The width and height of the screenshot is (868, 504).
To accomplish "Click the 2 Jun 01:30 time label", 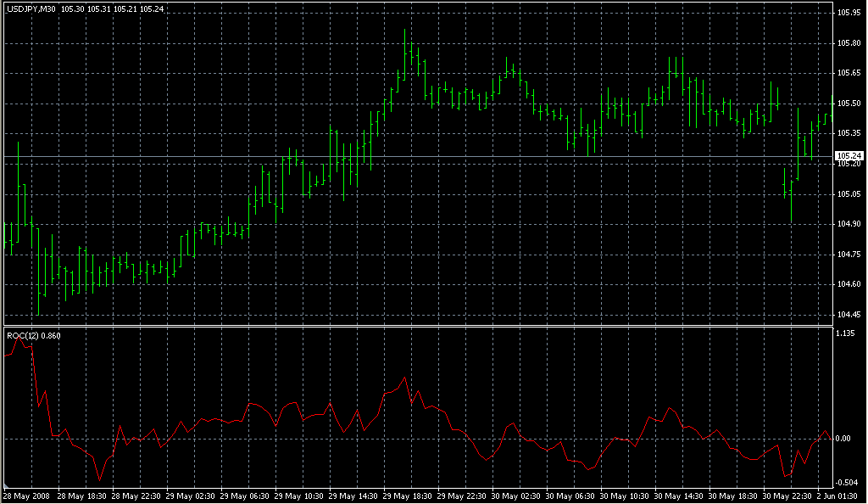I will 837,496.
